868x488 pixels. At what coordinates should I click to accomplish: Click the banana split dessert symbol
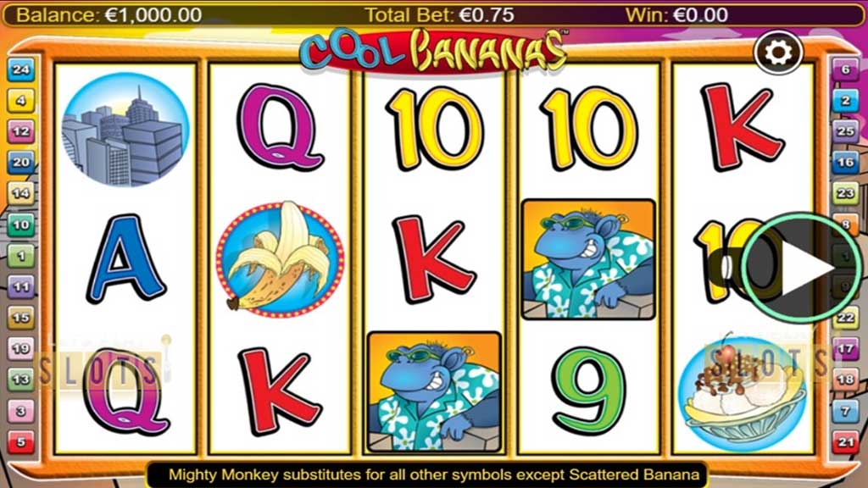click(742, 393)
